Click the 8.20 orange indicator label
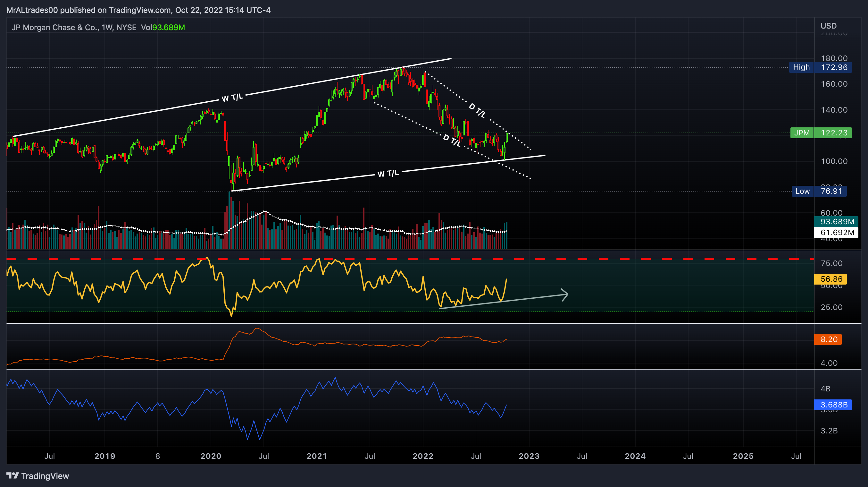The width and height of the screenshot is (868, 487). pyautogui.click(x=828, y=339)
